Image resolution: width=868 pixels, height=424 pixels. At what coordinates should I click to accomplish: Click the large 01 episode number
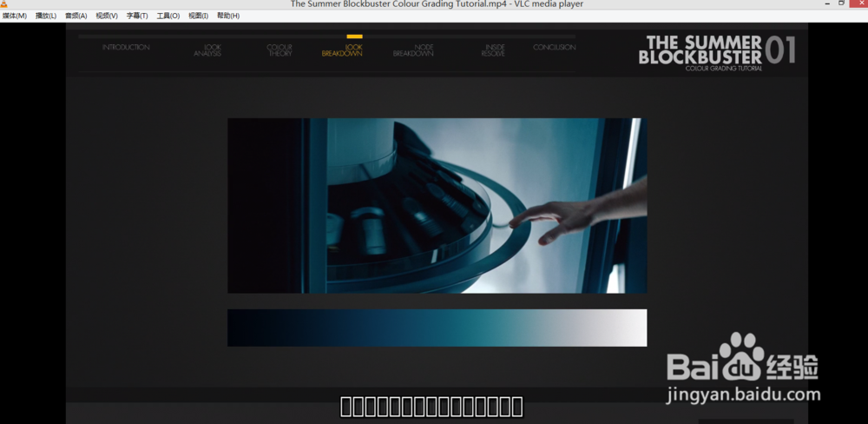[x=780, y=50]
